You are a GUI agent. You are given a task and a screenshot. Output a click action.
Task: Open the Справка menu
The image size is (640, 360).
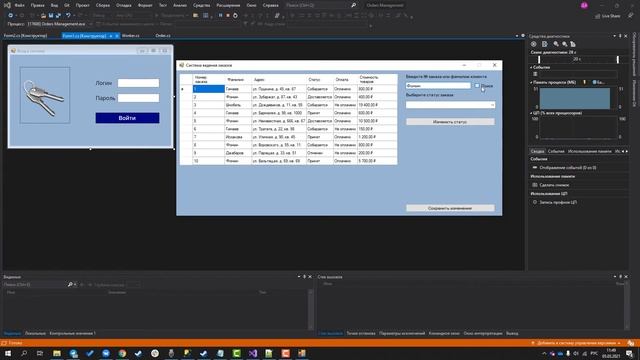[x=270, y=5]
